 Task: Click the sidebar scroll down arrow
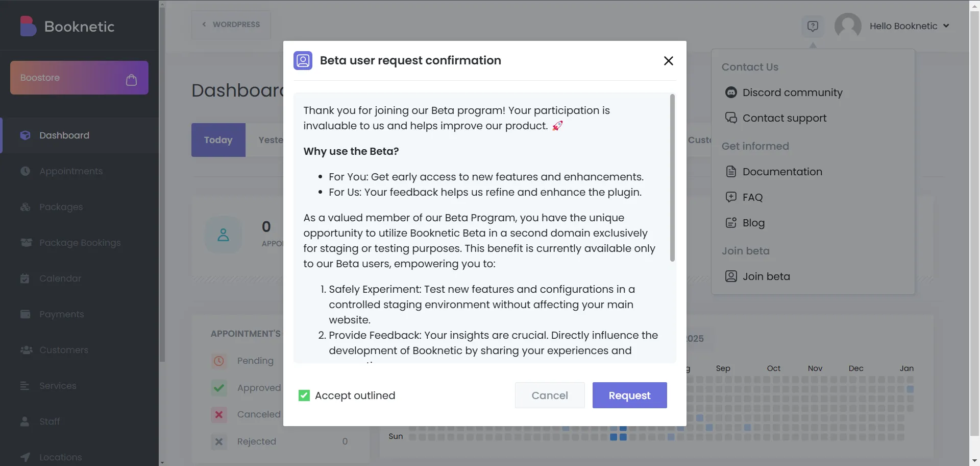[162, 462]
